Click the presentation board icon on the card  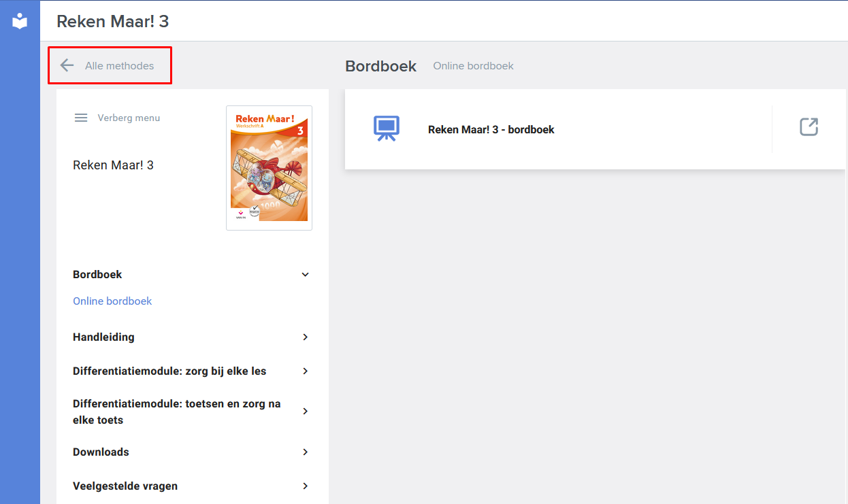click(x=386, y=129)
